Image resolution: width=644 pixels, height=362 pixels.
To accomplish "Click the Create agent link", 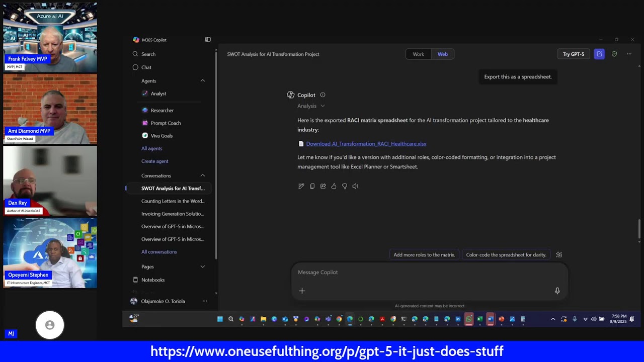I will (x=154, y=161).
